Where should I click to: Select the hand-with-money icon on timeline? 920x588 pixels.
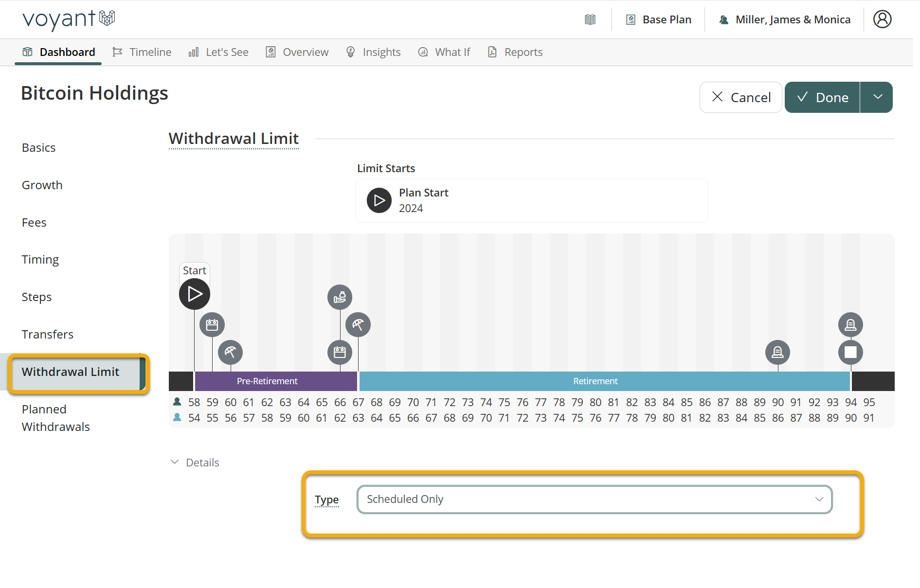point(340,297)
